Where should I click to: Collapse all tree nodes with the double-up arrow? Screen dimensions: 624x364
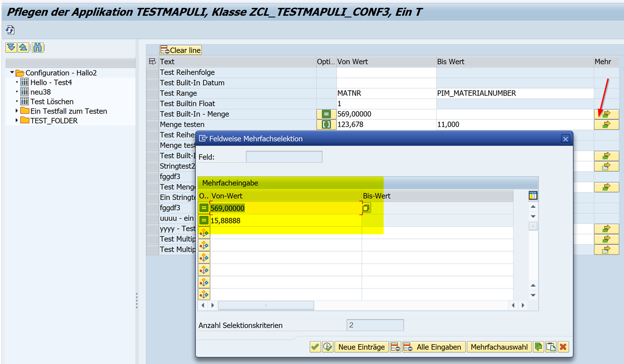pos(23,48)
